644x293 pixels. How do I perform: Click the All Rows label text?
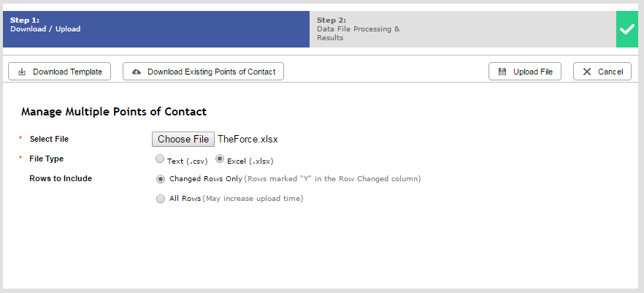pos(185,199)
